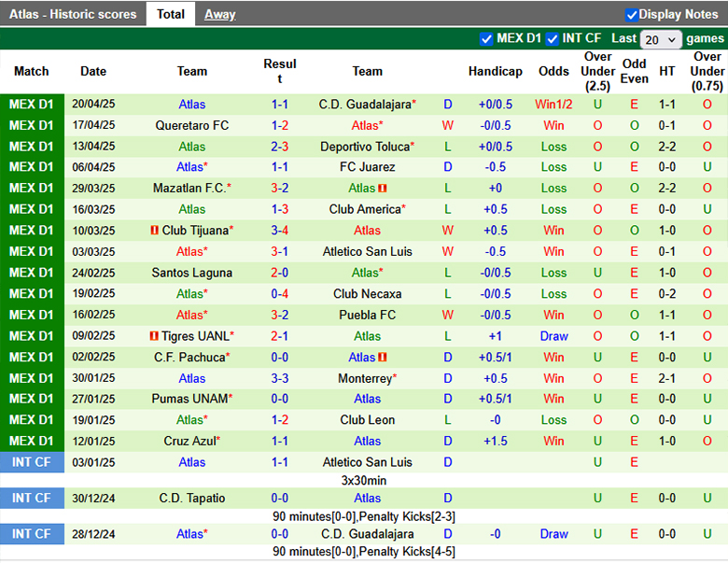Select INT CF label on 28/12/24 row
The height and width of the screenshot is (563, 728).
pos(32,534)
